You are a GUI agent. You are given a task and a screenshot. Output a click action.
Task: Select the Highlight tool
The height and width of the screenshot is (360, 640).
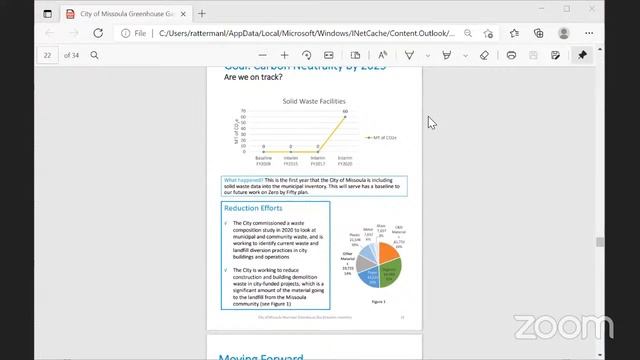tap(447, 55)
